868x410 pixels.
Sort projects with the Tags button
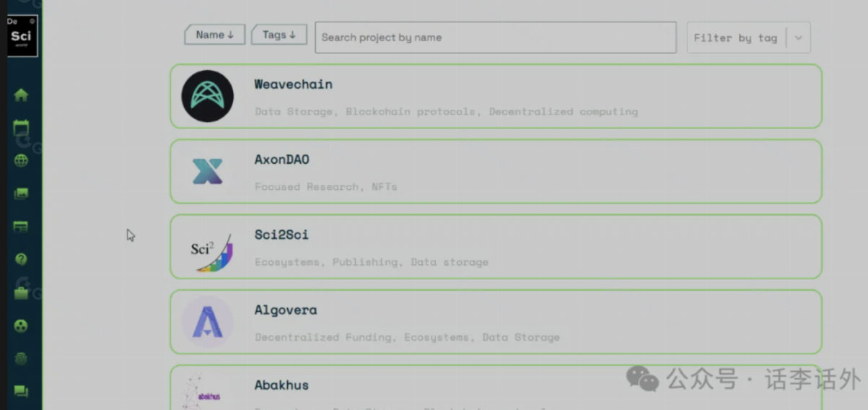pyautogui.click(x=279, y=35)
